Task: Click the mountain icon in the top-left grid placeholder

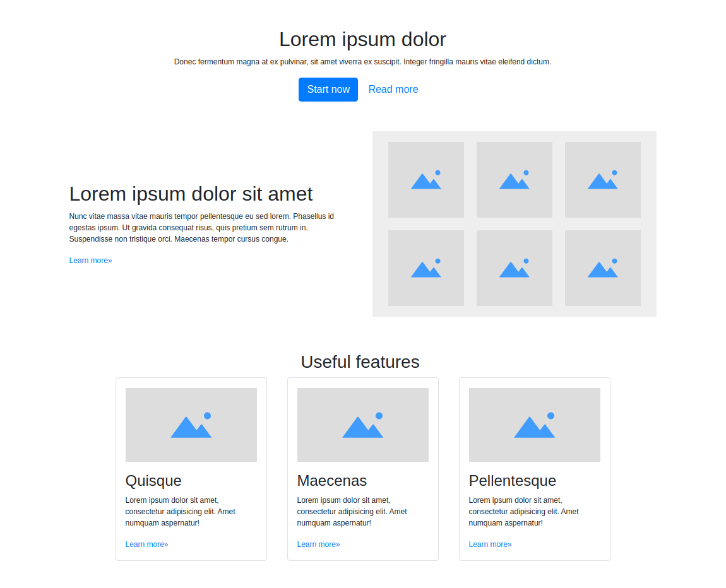Action: (426, 179)
